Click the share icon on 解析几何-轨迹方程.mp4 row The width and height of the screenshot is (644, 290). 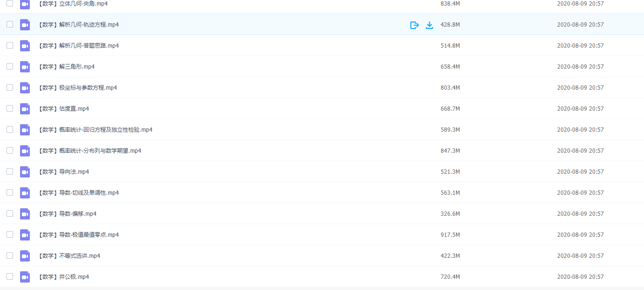[414, 25]
